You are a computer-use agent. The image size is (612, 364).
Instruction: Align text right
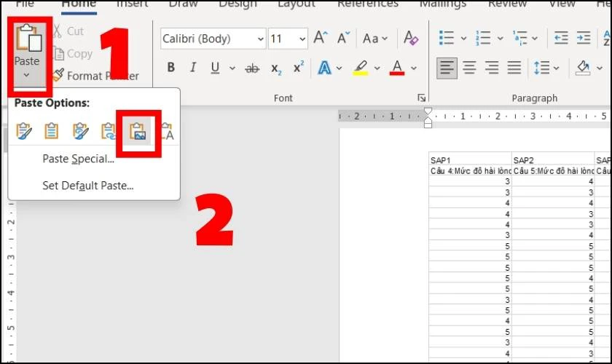(492, 68)
